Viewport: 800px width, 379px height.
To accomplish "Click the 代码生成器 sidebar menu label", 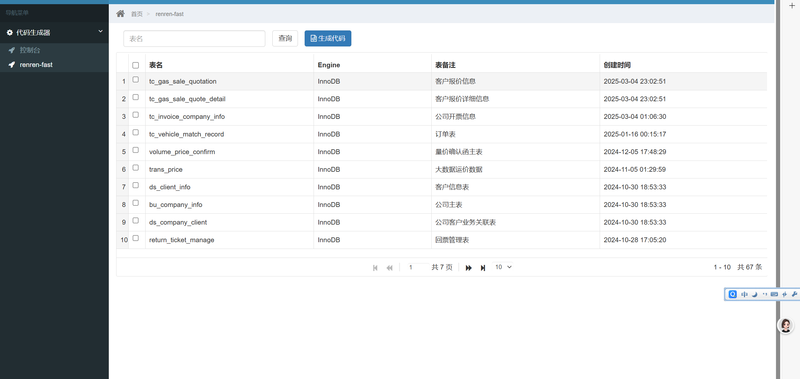I will coord(33,33).
